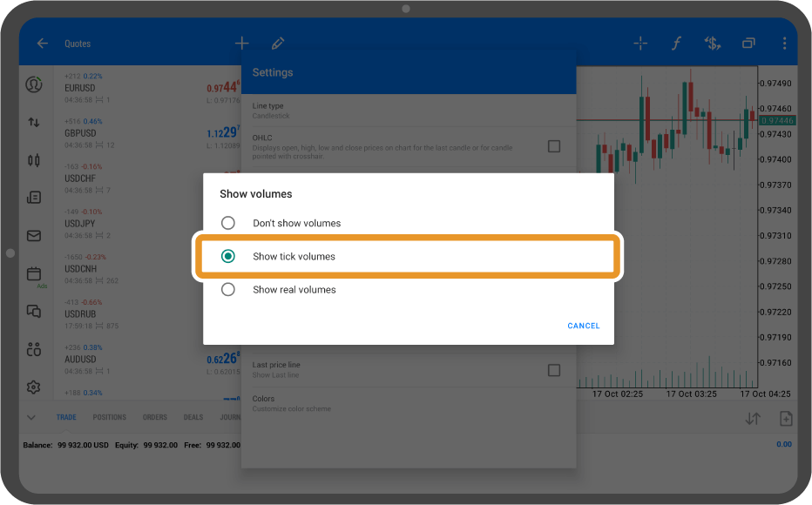
Task: Open the traders community sidebar icon
Action: pyautogui.click(x=34, y=349)
